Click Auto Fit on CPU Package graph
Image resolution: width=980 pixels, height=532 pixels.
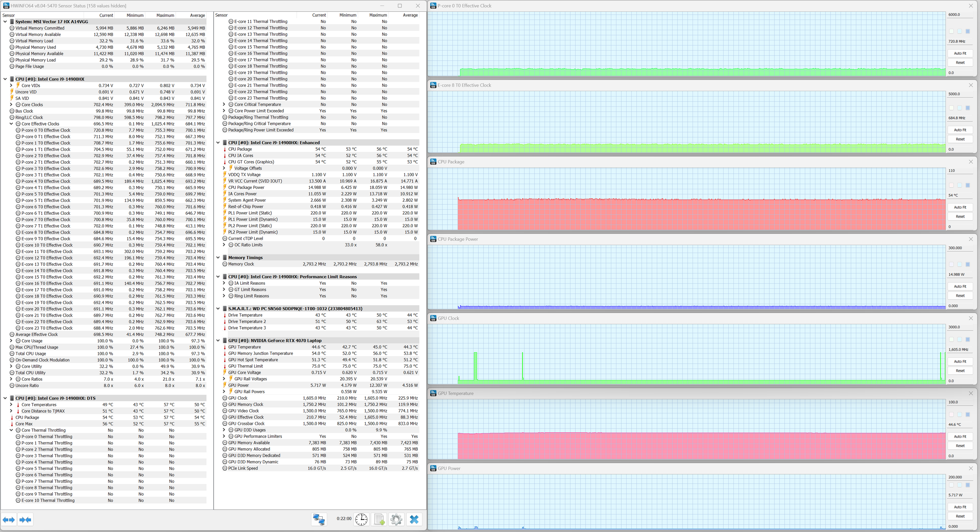tap(960, 208)
